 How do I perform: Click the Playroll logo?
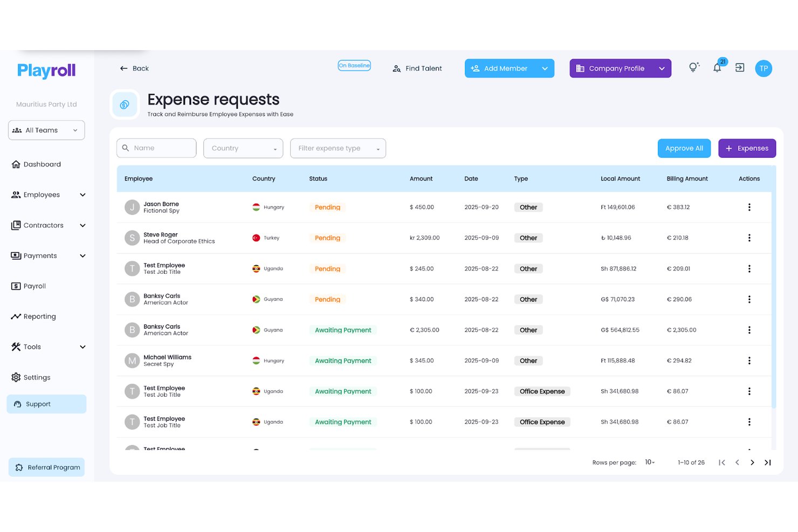click(46, 71)
